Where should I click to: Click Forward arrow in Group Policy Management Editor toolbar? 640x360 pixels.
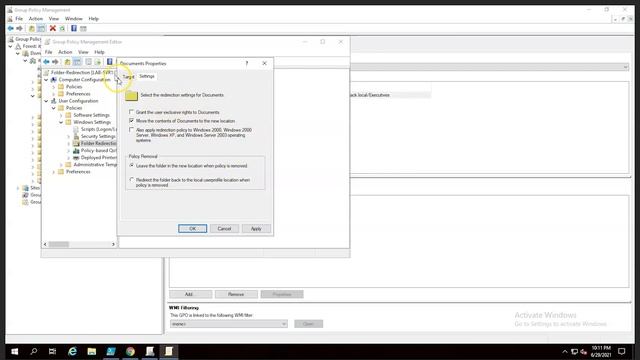tap(55, 62)
